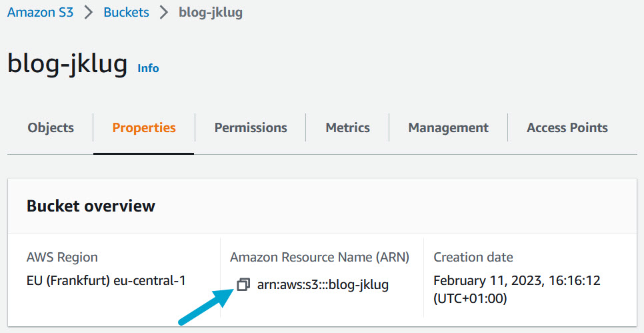Screen dimensions: 644x333
Task: Switch to the Management tab
Action: pos(448,127)
